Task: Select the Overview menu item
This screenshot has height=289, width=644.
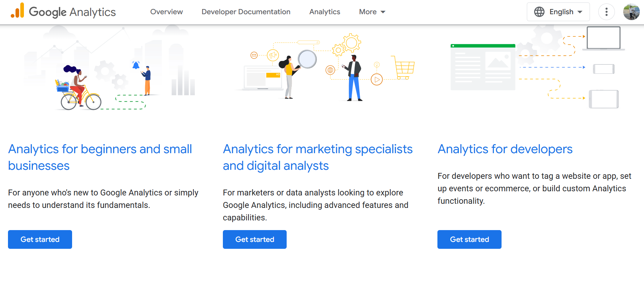Action: pos(166,11)
